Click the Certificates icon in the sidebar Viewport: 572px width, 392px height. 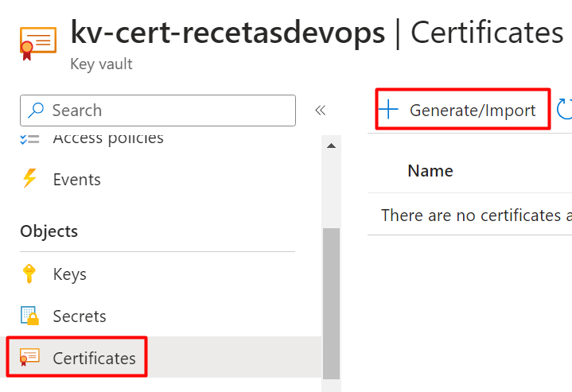click(x=29, y=357)
